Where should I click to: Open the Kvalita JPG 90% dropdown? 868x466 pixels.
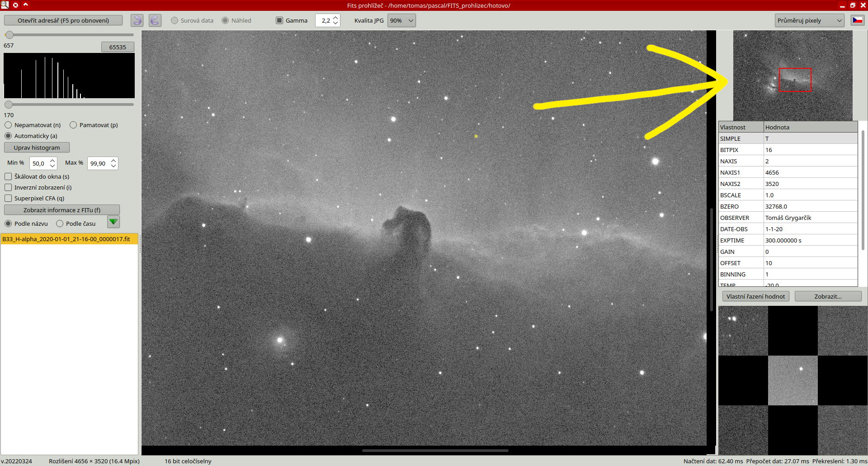point(401,20)
